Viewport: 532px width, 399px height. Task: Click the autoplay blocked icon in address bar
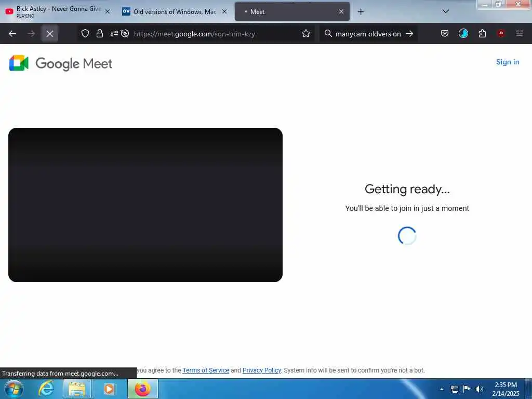click(x=125, y=33)
